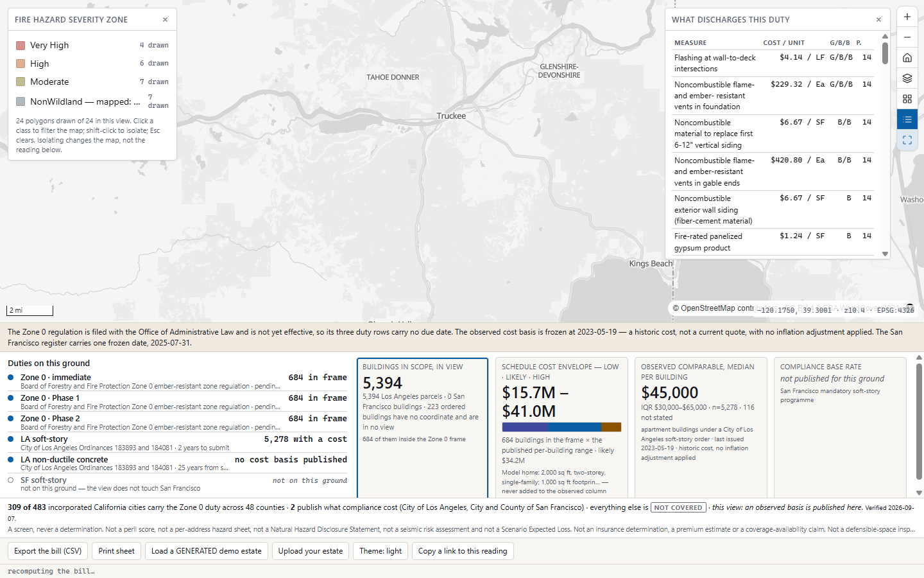
Task: Toggle fullscreen map view
Action: pyautogui.click(x=907, y=140)
